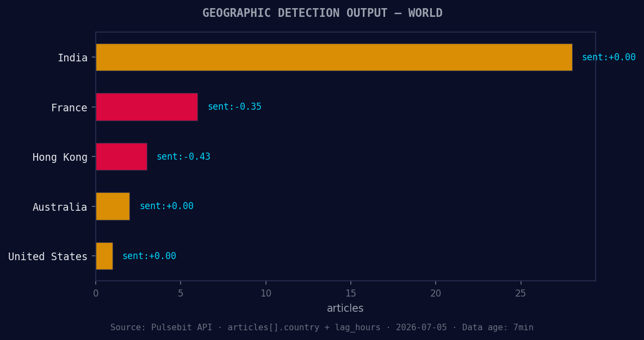Click the France red bar
The height and width of the screenshot is (340, 644).
coord(147,106)
